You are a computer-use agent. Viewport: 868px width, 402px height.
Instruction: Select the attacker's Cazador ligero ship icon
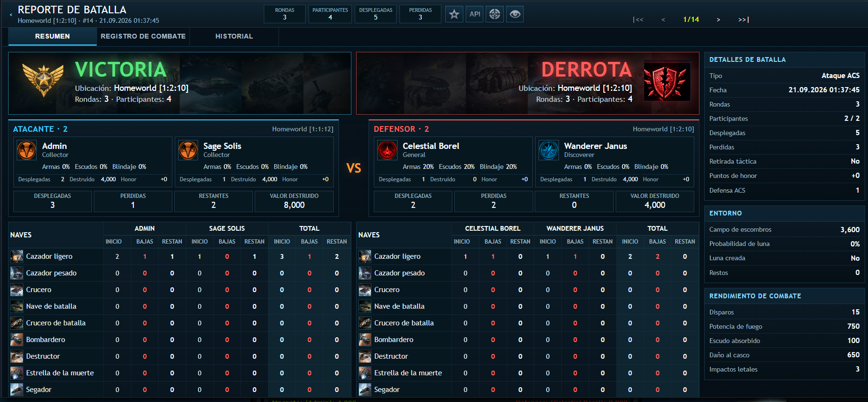pos(17,256)
